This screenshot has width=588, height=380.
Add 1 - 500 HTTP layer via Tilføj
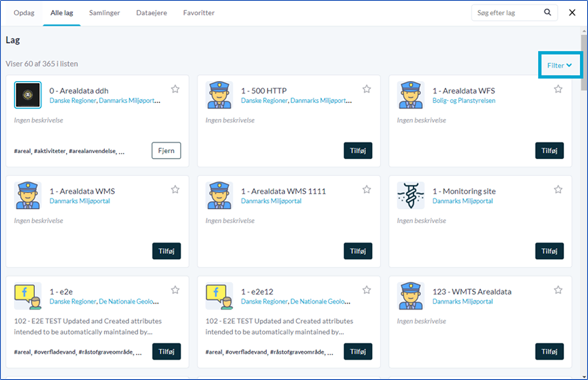coord(358,150)
